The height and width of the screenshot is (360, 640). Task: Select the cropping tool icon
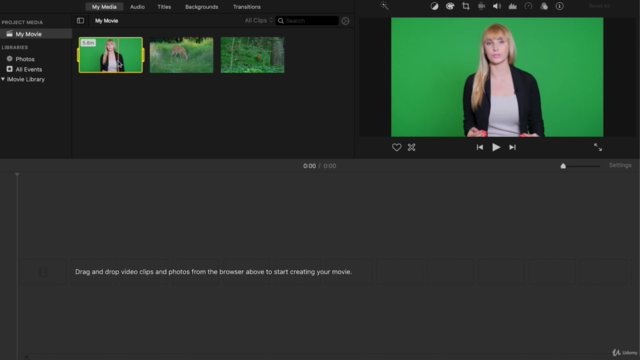pyautogui.click(x=466, y=6)
